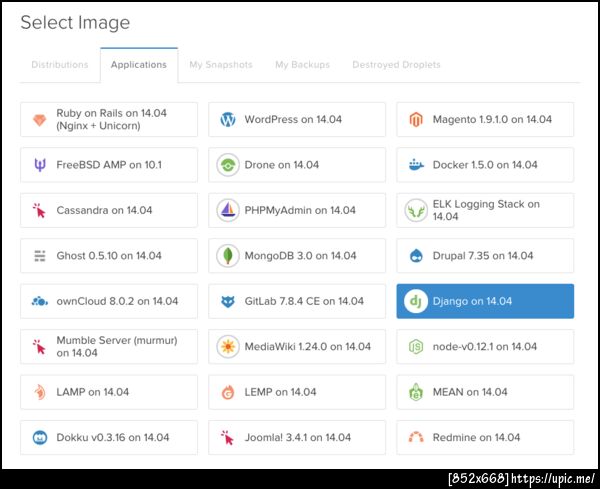Click the MEAN stack icon

(x=416, y=392)
